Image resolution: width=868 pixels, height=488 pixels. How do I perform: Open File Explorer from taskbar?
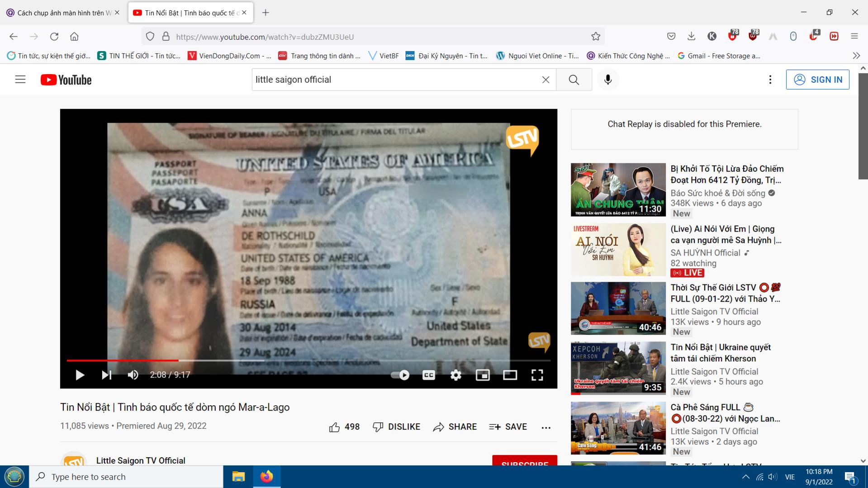[x=238, y=477]
